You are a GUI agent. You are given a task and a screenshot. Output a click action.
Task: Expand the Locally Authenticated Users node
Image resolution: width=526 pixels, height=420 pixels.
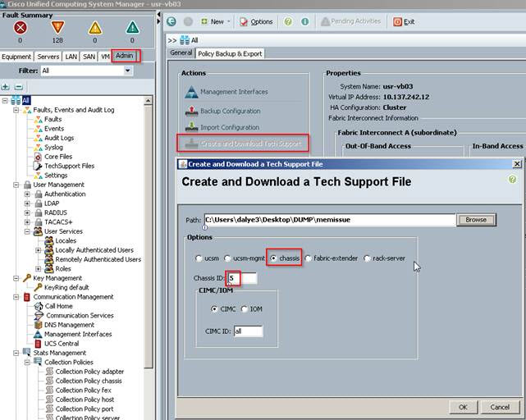point(38,250)
